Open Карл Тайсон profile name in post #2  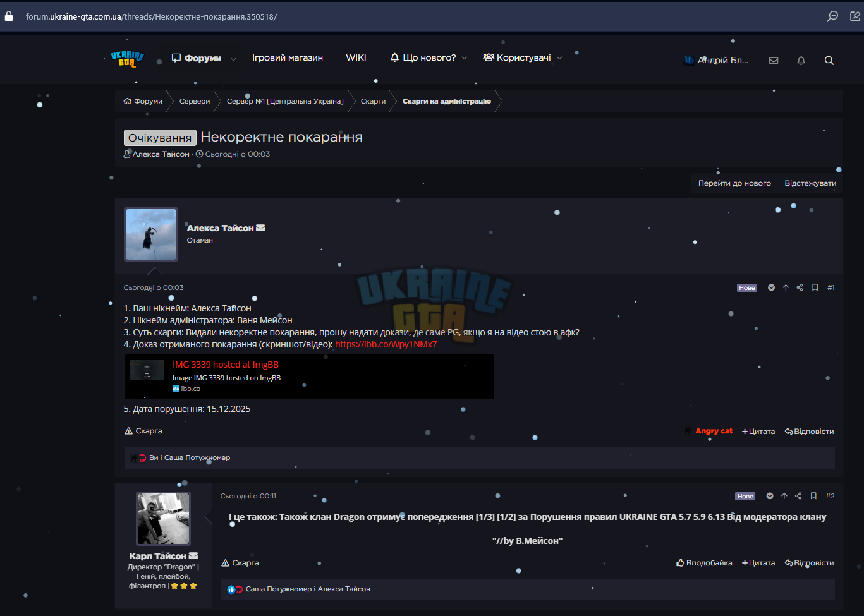(158, 556)
